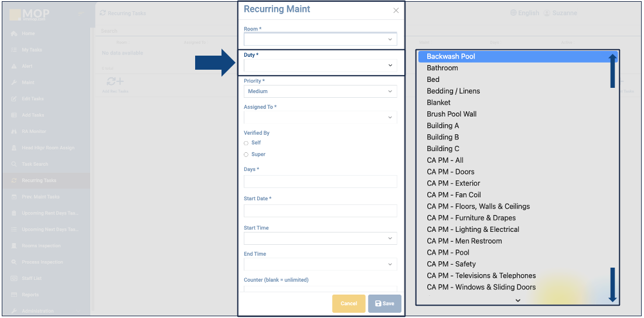Click the Reports sidebar icon
Image resolution: width=644 pixels, height=318 pixels.
tap(14, 295)
